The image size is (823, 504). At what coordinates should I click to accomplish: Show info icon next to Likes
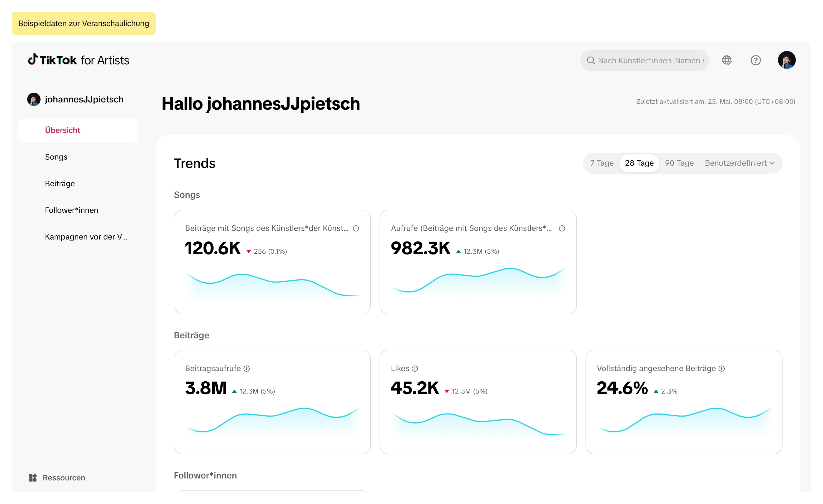point(415,369)
